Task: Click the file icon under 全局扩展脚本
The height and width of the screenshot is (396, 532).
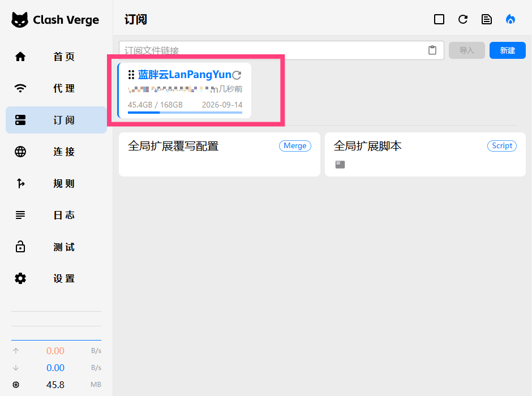Action: point(340,165)
